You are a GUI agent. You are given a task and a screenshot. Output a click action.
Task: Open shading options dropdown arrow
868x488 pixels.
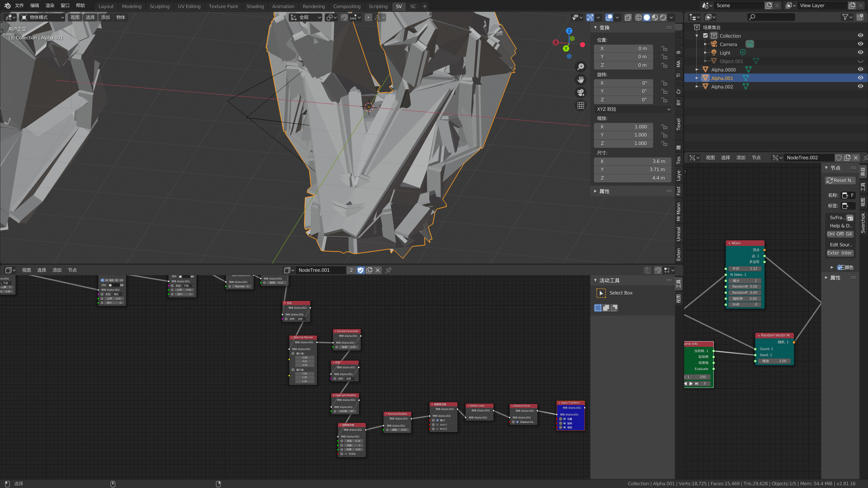(x=671, y=17)
